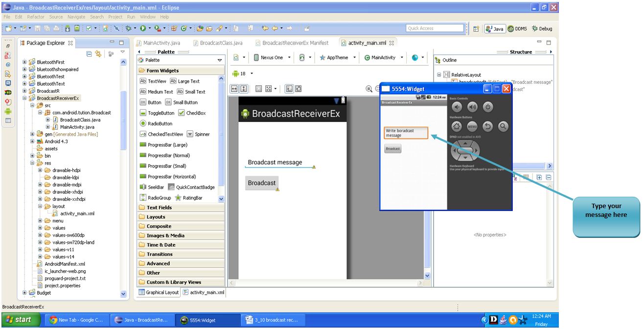Open the Android SDK Manager toolbar icon
The image size is (644, 330).
[67, 28]
